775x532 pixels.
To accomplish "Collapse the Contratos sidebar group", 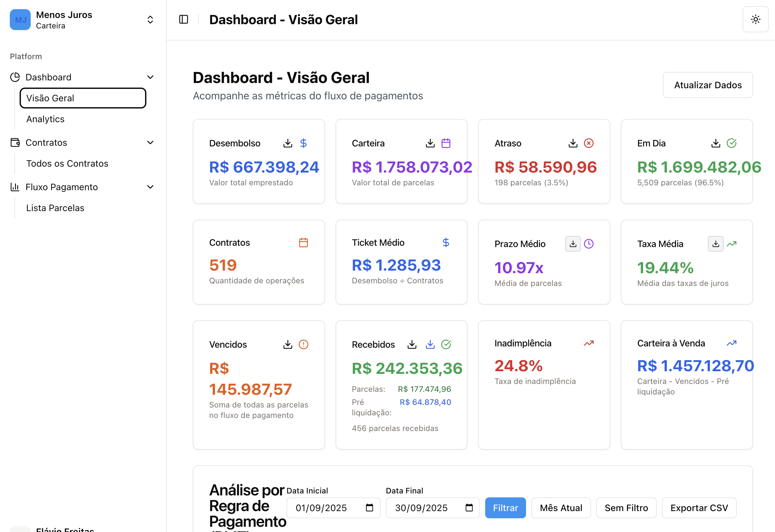I will coord(150,143).
